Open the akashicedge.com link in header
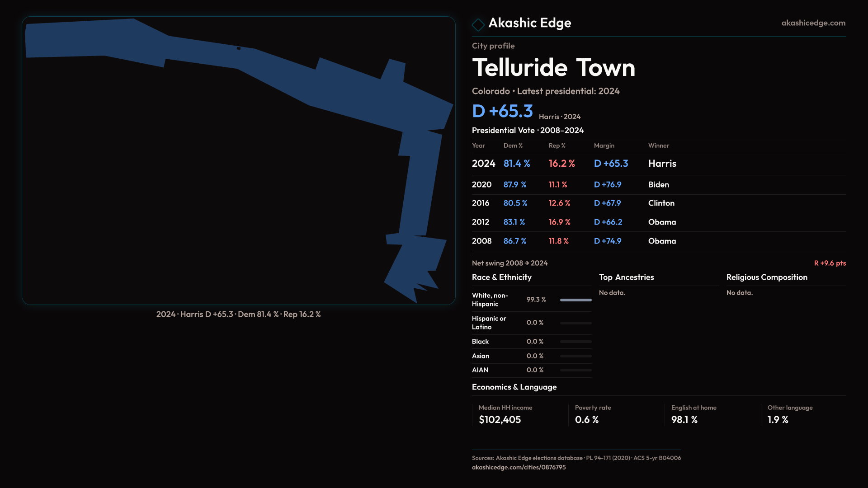868x488 pixels. tap(813, 23)
